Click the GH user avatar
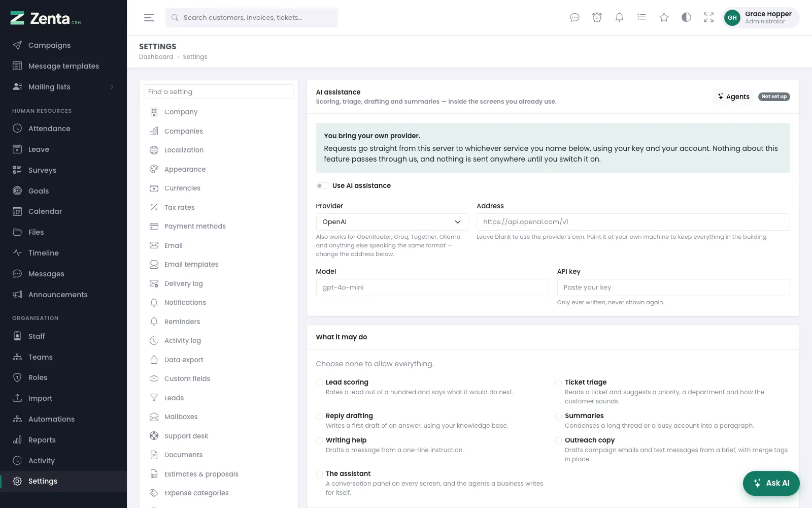This screenshot has height=508, width=812. pyautogui.click(x=732, y=18)
